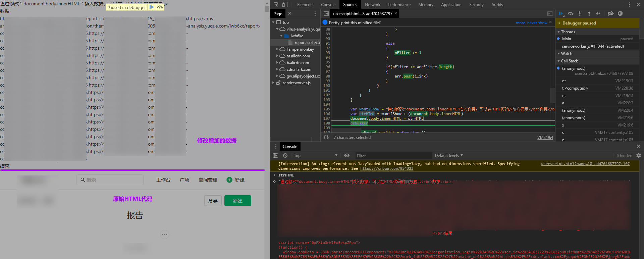Viewport: 644px width, 259px height.
Task: Open the Audits tab
Action: pos(497,5)
